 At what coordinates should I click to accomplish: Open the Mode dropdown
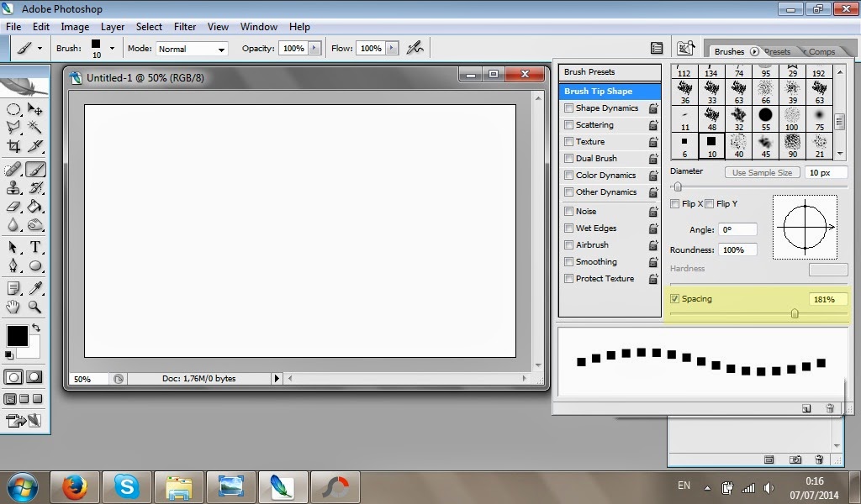tap(193, 49)
